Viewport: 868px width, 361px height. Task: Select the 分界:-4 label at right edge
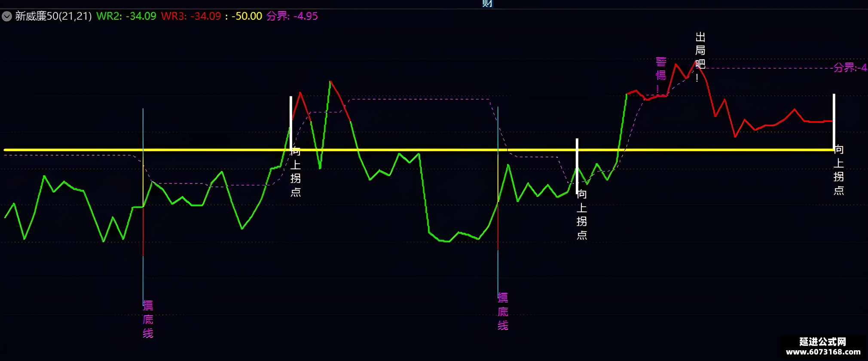pyautogui.click(x=850, y=68)
